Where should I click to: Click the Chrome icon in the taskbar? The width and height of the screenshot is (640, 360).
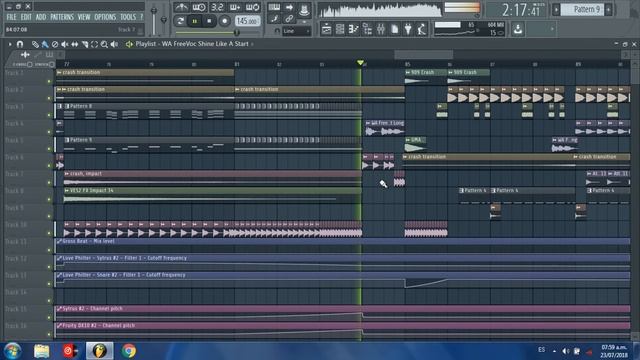point(129,351)
